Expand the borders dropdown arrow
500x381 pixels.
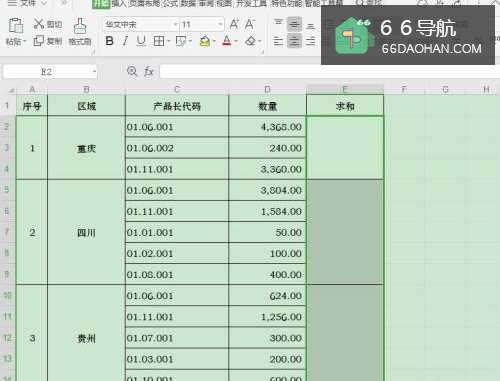tap(169, 41)
